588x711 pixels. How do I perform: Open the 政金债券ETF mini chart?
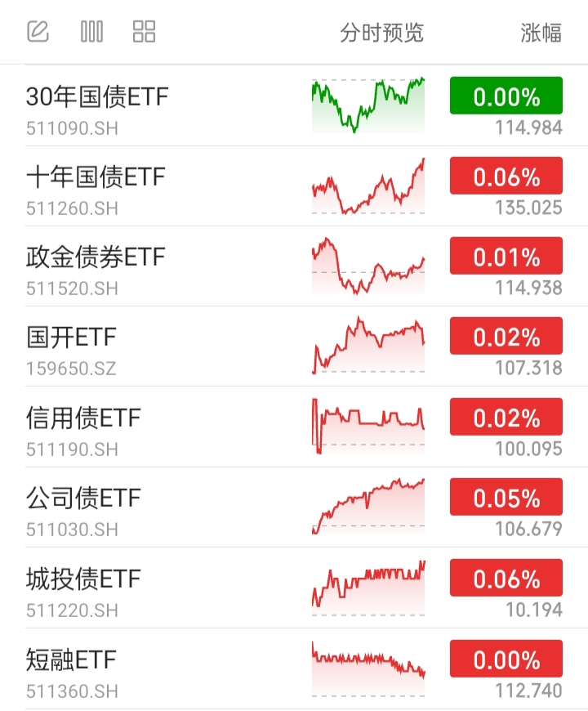click(x=368, y=266)
